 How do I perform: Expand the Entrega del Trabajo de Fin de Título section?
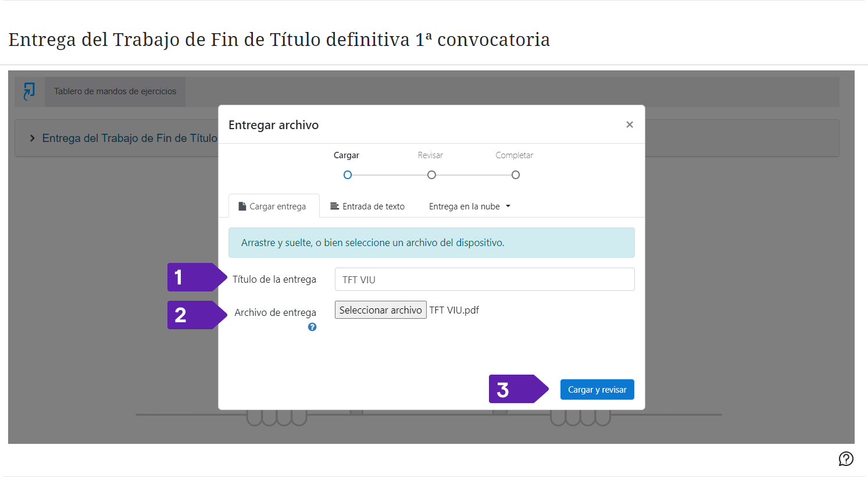pos(33,138)
